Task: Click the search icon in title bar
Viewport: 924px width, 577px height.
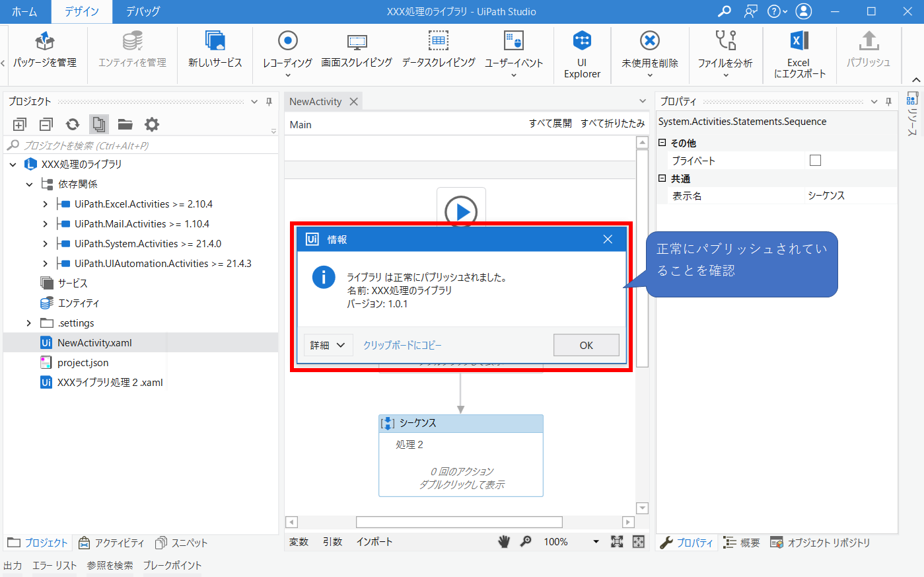Action: pos(725,11)
